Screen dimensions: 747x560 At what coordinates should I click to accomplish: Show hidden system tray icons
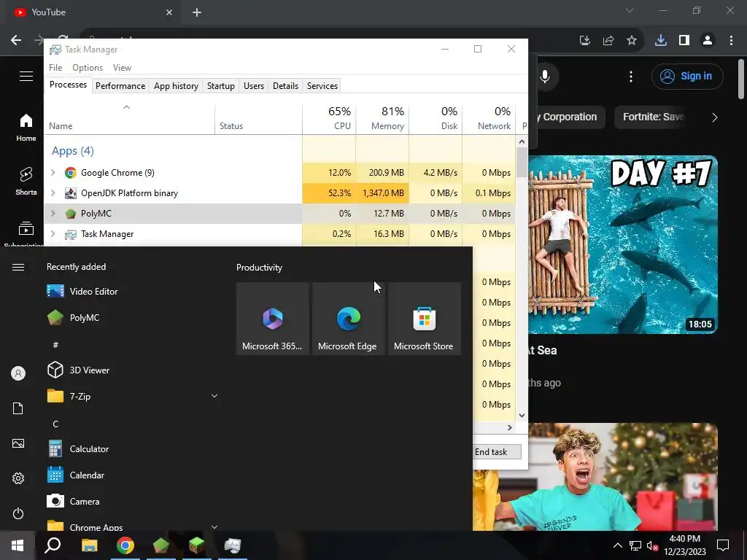[x=617, y=545]
